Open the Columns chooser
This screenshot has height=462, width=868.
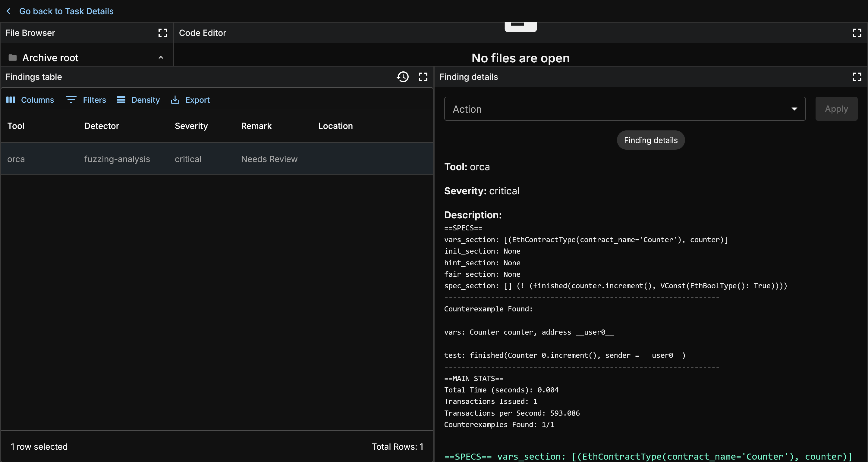pos(30,100)
